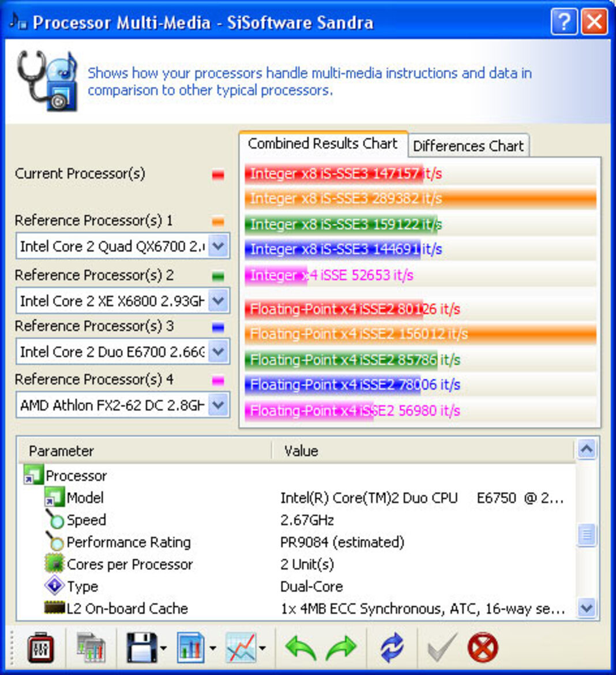
Task: Select the Type parameter row
Action: pyautogui.click(x=296, y=586)
